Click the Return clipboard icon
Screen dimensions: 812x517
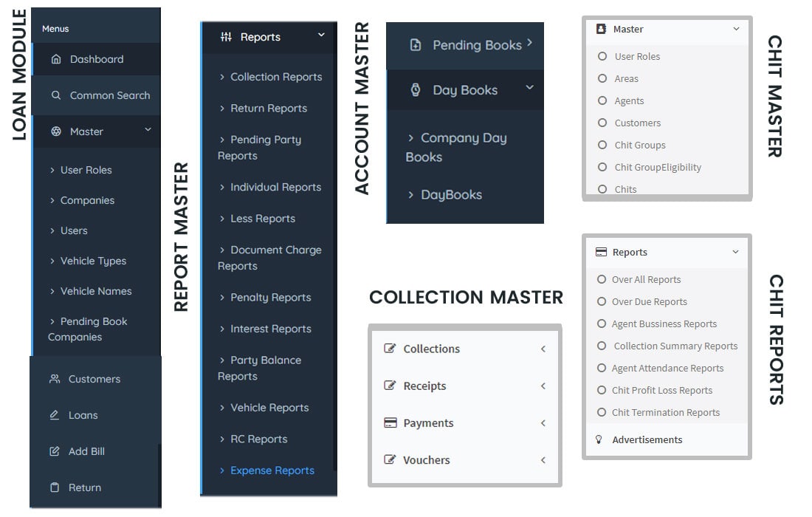click(x=55, y=487)
